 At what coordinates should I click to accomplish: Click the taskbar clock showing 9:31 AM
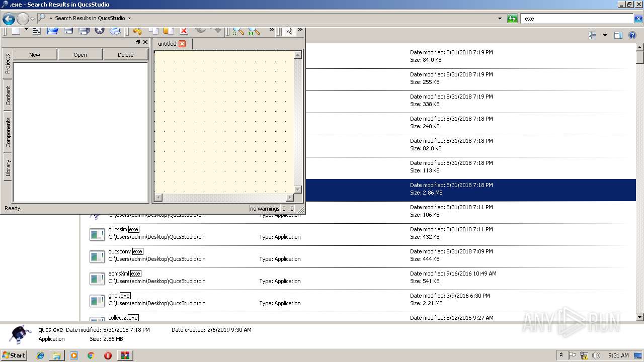coord(618,355)
